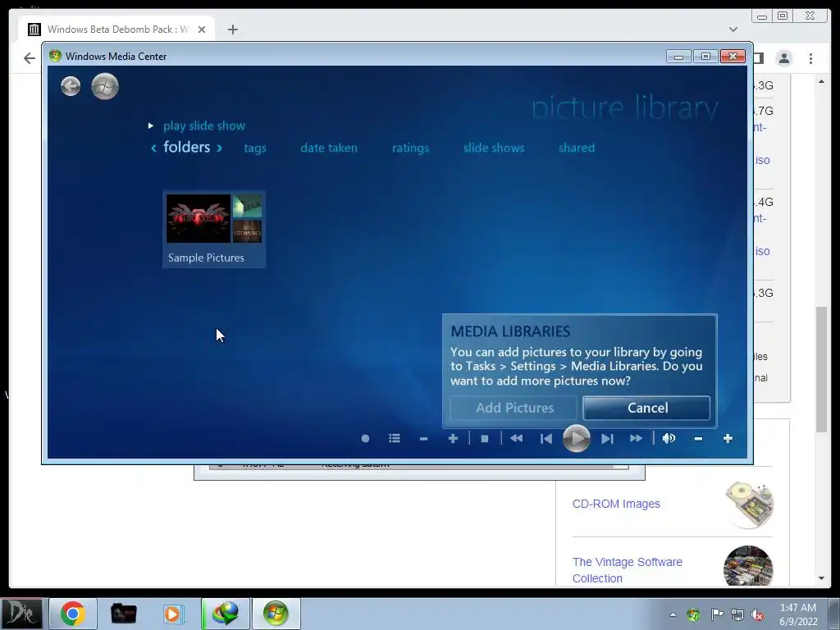Open the Start button on taskbar
The height and width of the screenshot is (630, 840).
point(22,614)
